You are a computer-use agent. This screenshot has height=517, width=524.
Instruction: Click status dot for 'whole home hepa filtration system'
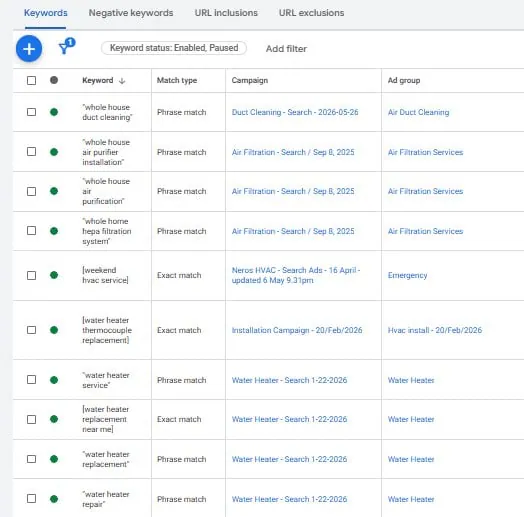point(54,231)
